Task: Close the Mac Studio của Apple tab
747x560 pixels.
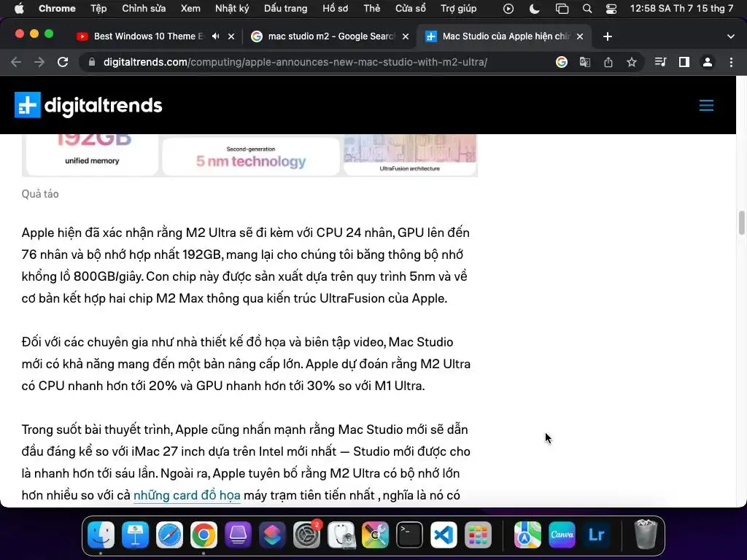Action: coord(580,36)
